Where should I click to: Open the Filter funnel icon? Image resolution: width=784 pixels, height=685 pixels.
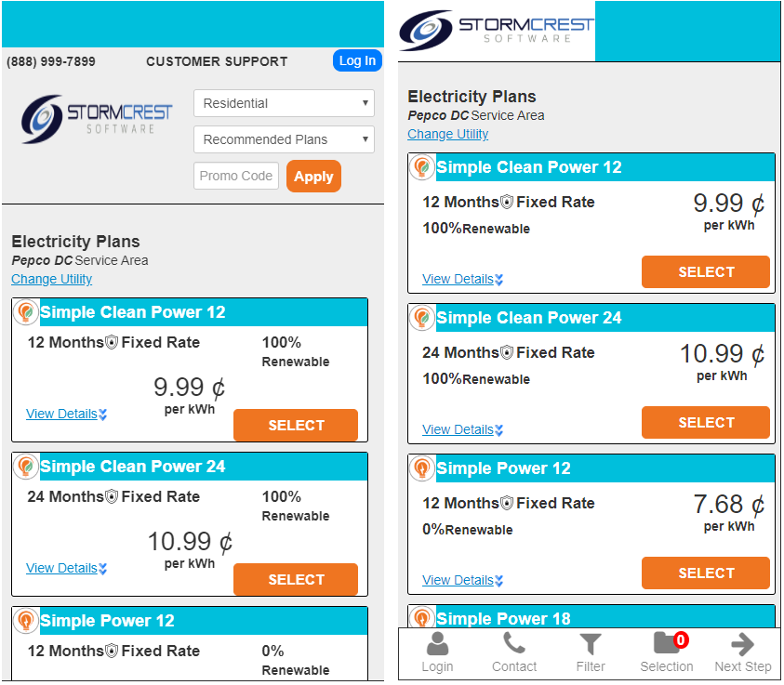(591, 644)
